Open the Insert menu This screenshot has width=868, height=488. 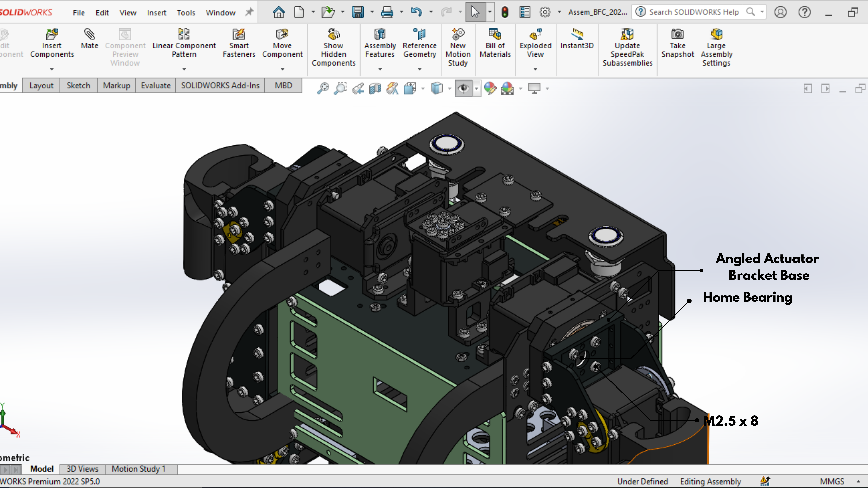[x=157, y=13]
